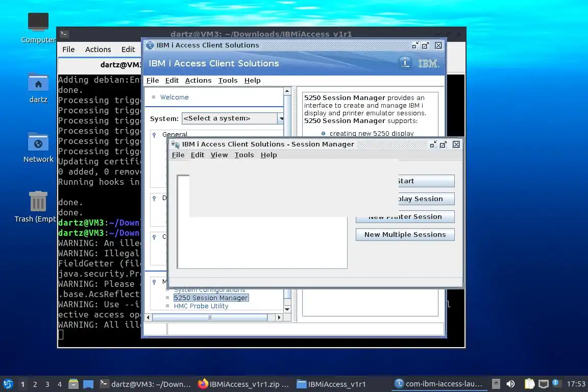Select the dartz home folder desktop icon
Image resolution: width=588 pixels, height=392 pixels.
[38, 83]
